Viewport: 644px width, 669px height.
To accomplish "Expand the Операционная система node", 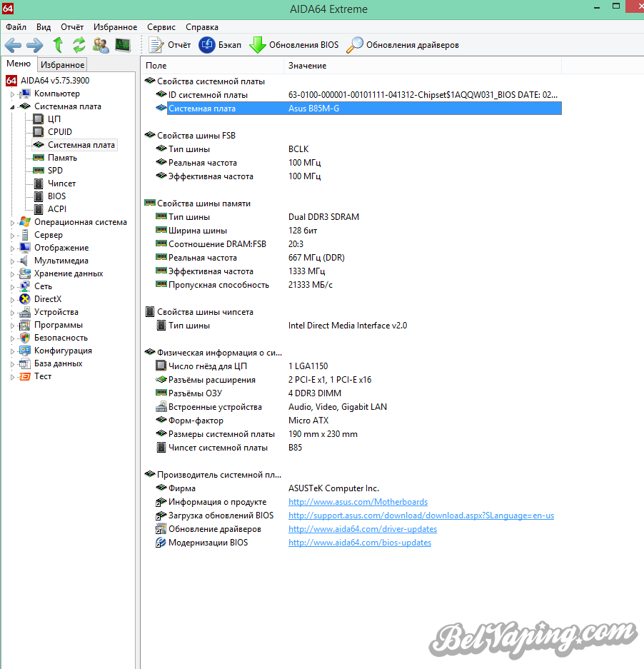I will (x=12, y=222).
